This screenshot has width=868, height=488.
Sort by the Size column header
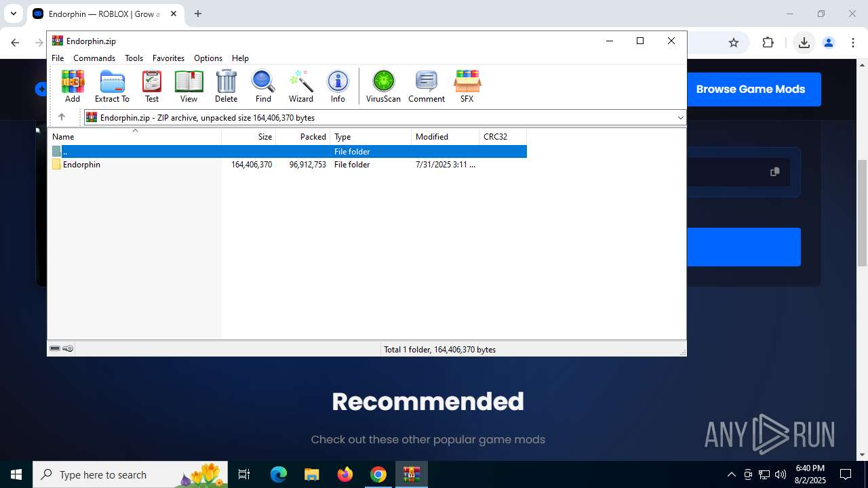249,136
